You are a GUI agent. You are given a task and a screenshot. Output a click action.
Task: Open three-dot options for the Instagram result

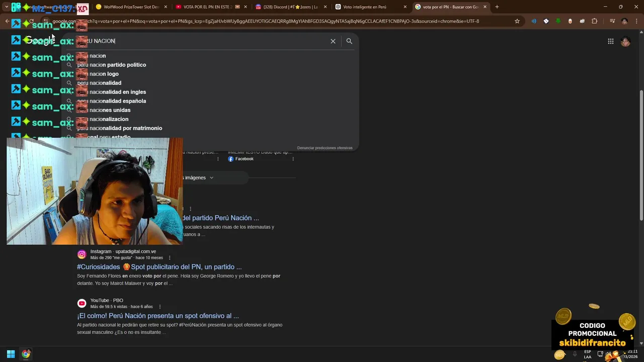pos(170,258)
